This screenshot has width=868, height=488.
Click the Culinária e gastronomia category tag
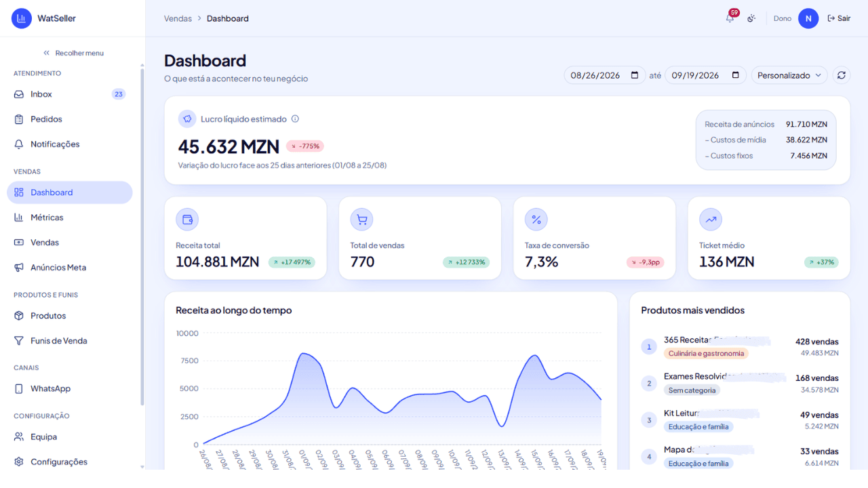[x=706, y=353]
